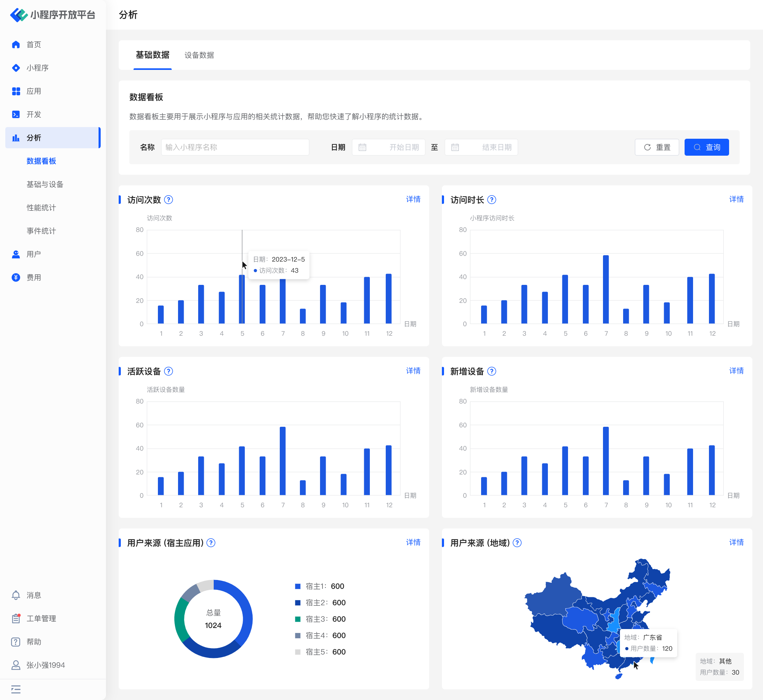Screen dimensions: 763x700
Task: Open the 开始日期 date picker
Action: click(389, 147)
